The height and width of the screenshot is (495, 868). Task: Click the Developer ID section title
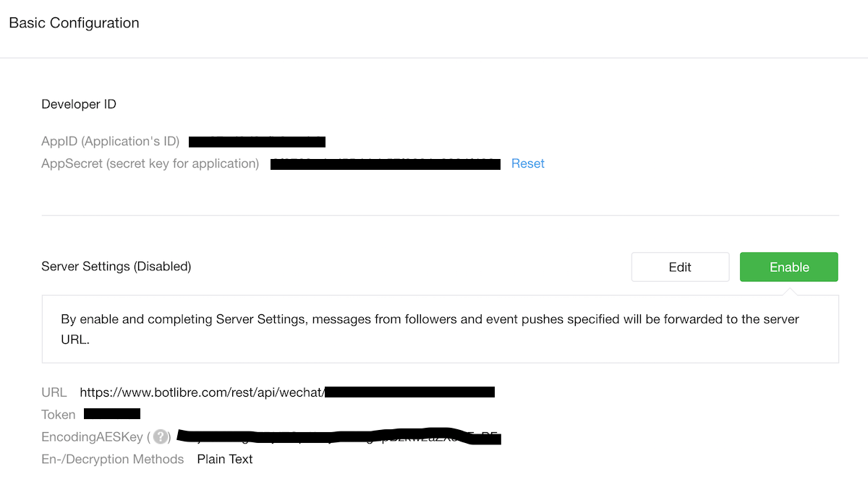[x=79, y=104]
